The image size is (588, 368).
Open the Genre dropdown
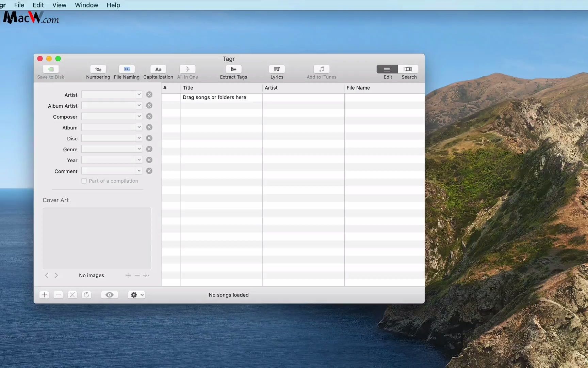pyautogui.click(x=139, y=149)
